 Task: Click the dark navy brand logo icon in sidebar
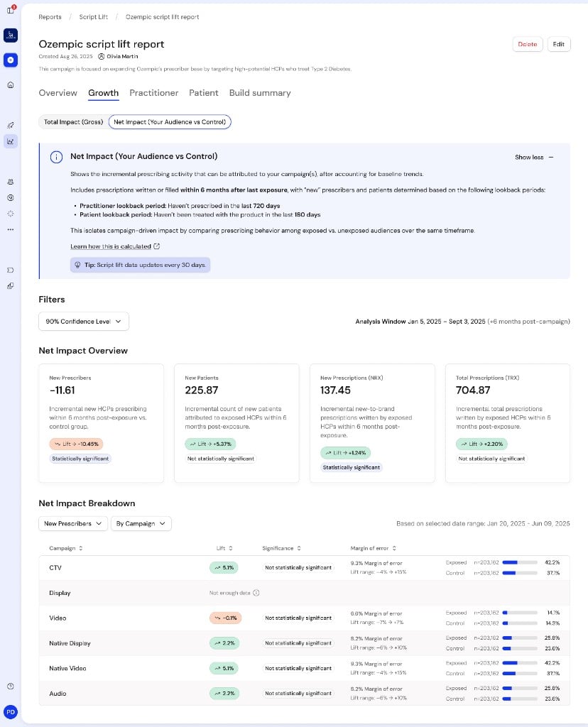click(x=11, y=35)
